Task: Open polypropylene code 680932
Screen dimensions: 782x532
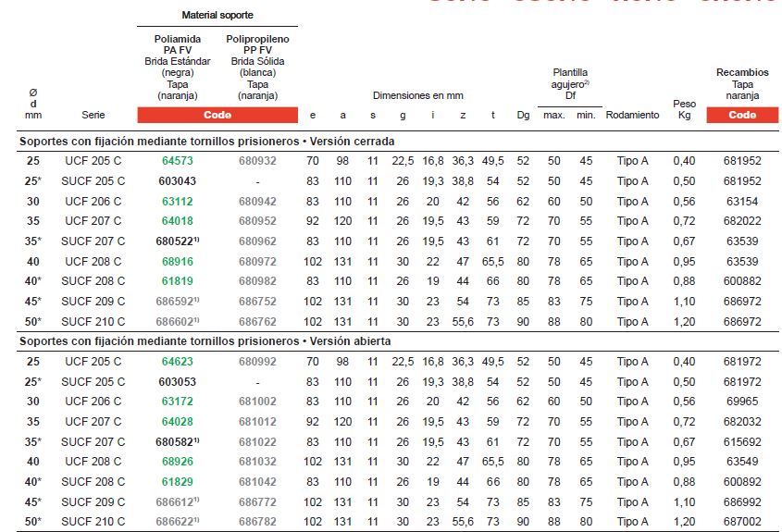Action: [x=256, y=161]
